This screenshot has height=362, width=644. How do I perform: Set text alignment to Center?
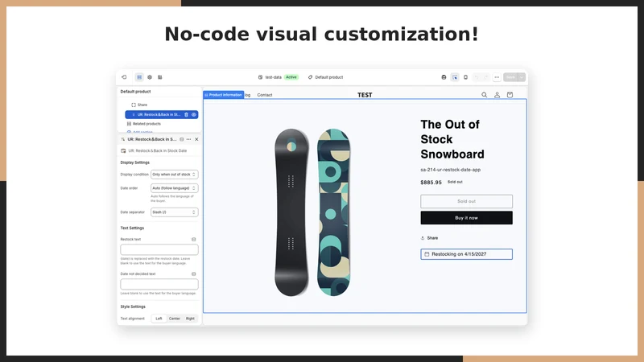pos(175,319)
